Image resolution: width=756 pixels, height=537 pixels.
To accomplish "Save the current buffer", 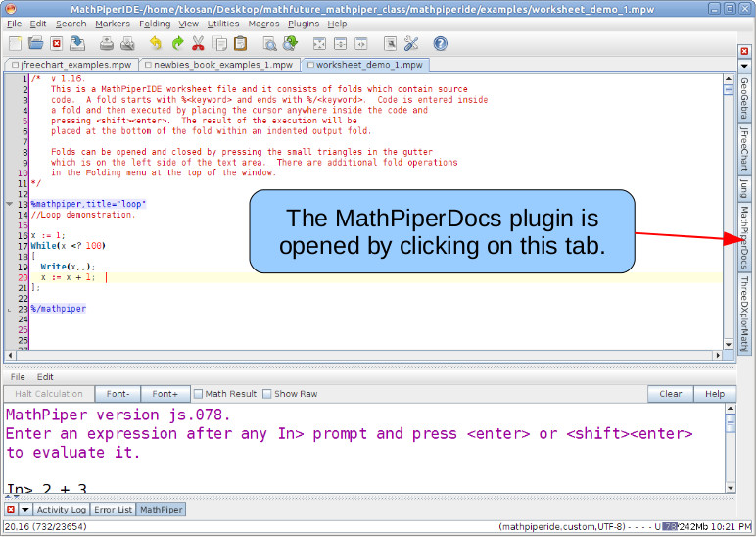I will [77, 44].
